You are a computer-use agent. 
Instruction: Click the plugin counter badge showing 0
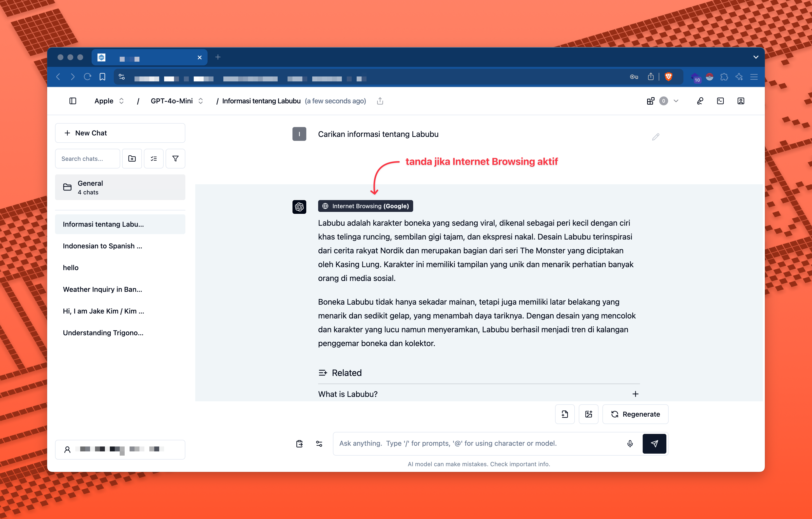coord(663,101)
